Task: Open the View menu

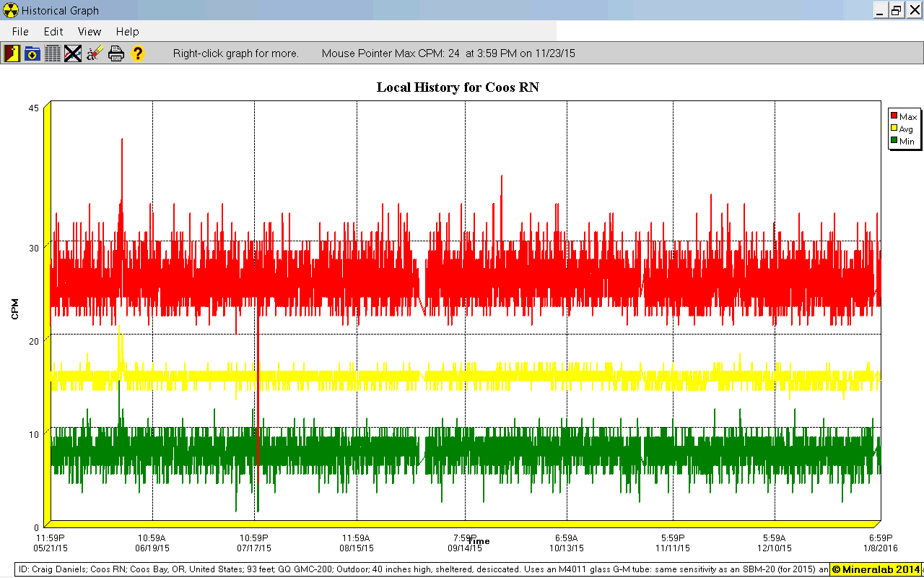Action: click(90, 32)
